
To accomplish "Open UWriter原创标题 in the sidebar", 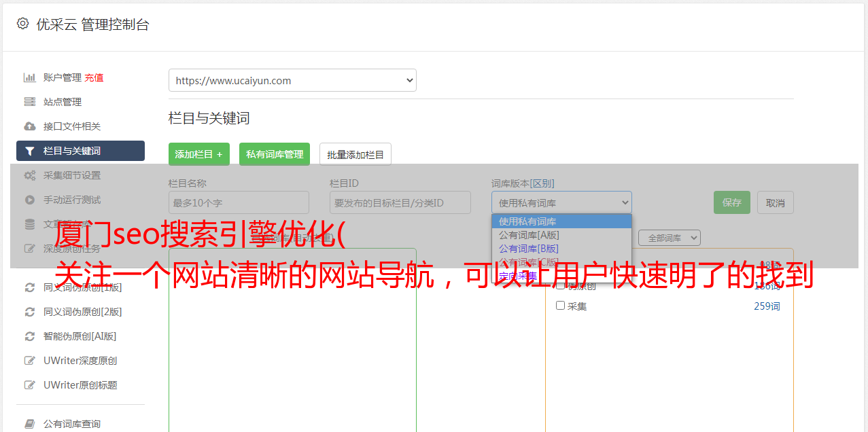I will (x=80, y=385).
